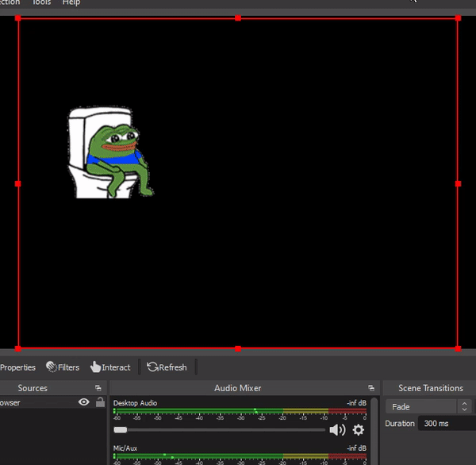Click the right-middle red selection handle
476x465 pixels.
click(458, 184)
